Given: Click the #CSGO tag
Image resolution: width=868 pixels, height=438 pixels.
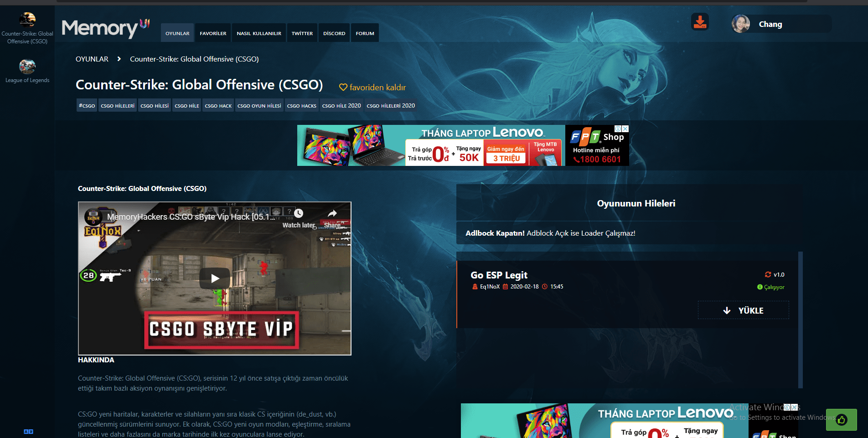Looking at the screenshot, I should click(87, 106).
